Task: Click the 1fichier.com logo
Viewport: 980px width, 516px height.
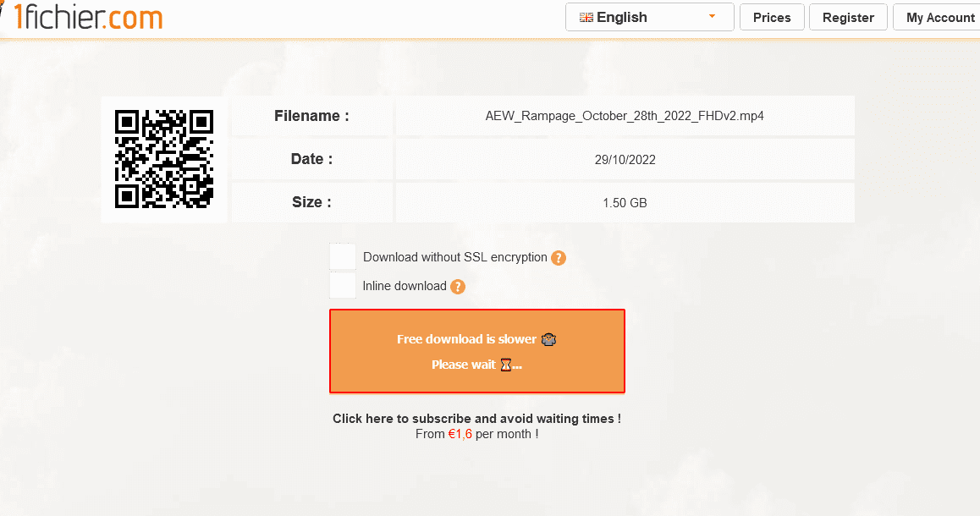Action: coord(86,16)
